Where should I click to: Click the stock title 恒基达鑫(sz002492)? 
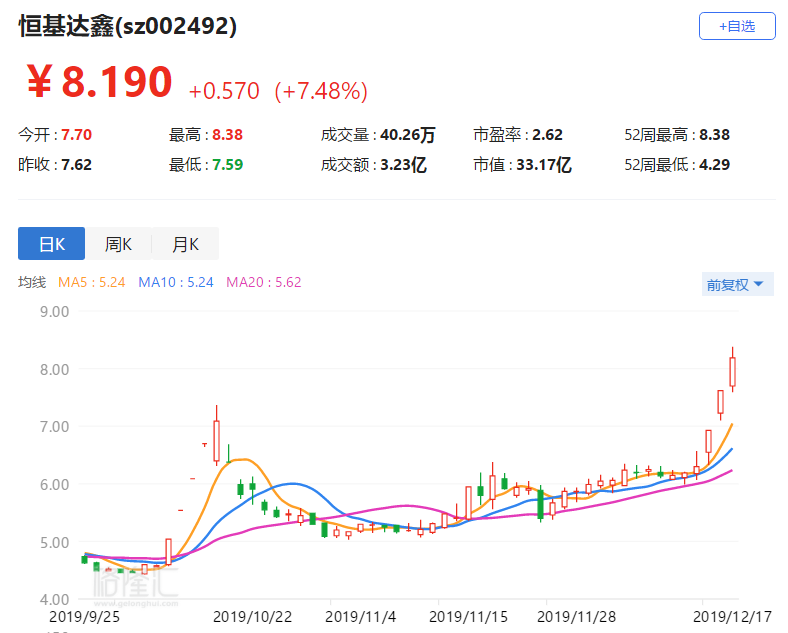[x=128, y=27]
